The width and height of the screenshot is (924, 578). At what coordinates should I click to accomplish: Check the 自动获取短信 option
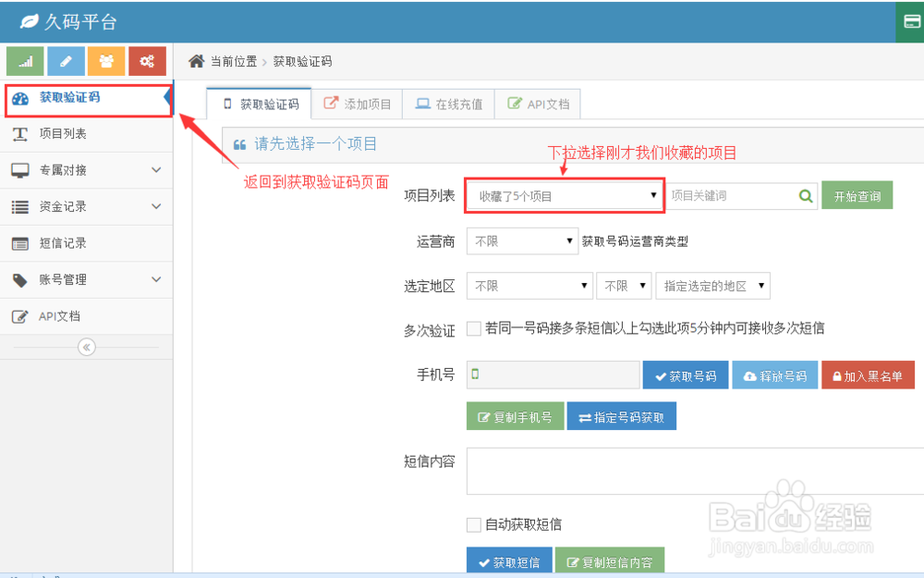[x=473, y=524]
